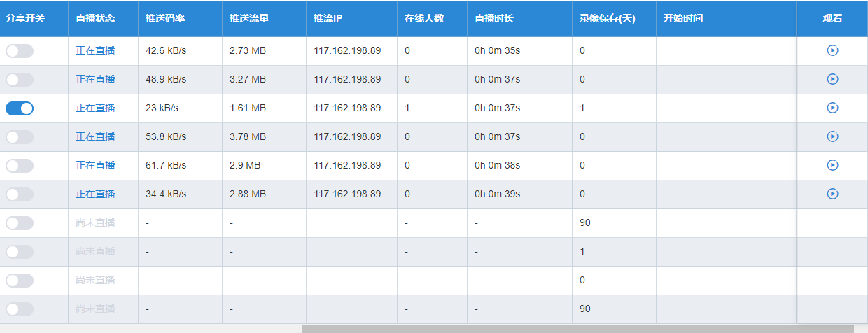This screenshot has width=868, height=333.
Task: Watch the stream with 48.9 kB/s bitrate
Action: (x=832, y=79)
